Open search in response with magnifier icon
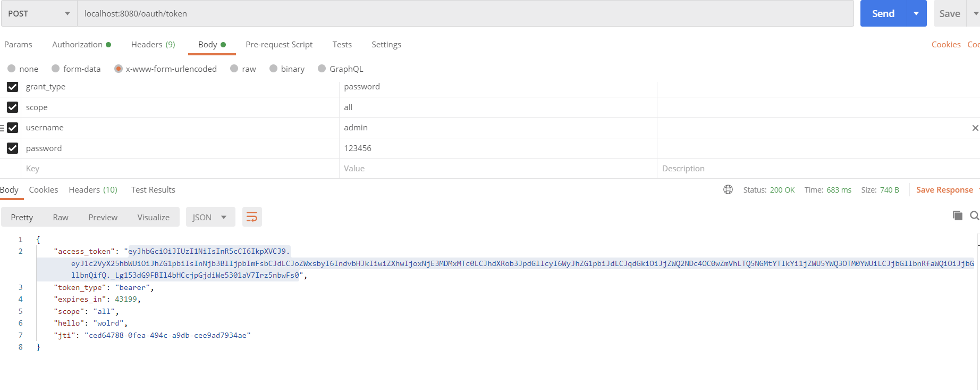This screenshot has height=390, width=980. coord(974,215)
